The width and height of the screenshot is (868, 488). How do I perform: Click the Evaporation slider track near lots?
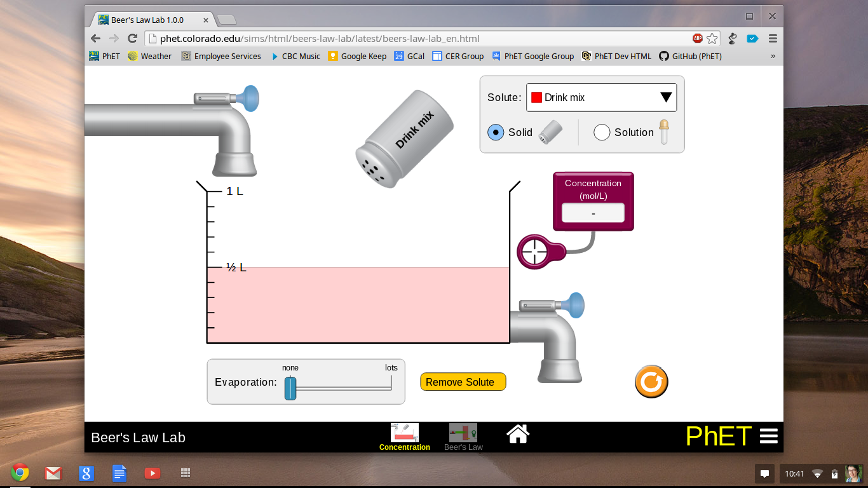click(388, 388)
